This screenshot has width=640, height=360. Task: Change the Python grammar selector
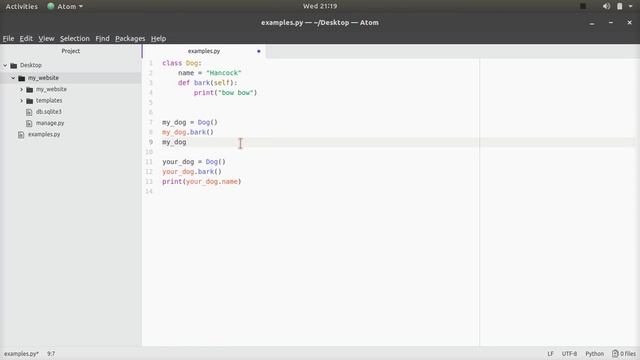(594, 353)
